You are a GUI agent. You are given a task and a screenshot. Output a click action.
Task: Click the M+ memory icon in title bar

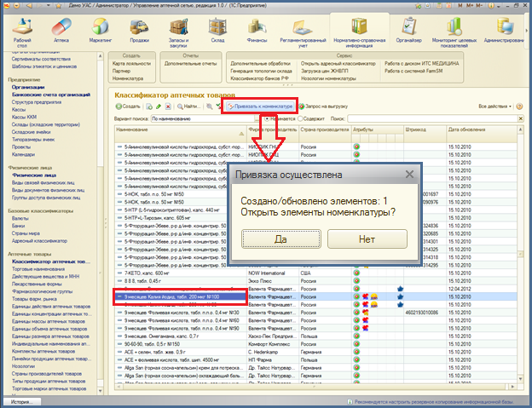[x=470, y=5]
